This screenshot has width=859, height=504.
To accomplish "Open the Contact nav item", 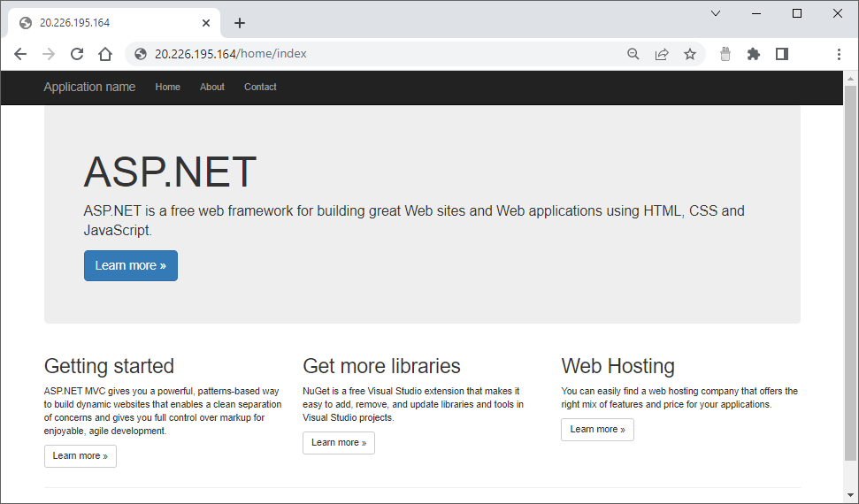I will (260, 88).
